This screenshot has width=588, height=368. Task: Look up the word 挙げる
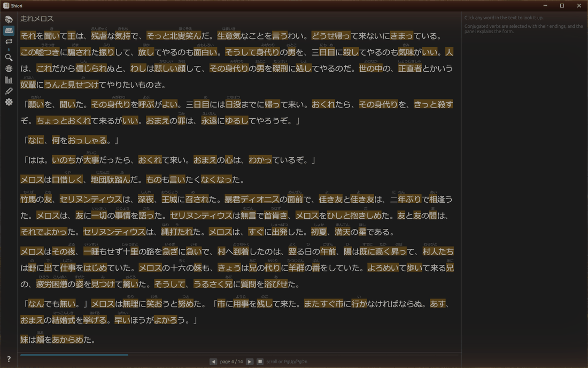click(x=95, y=320)
